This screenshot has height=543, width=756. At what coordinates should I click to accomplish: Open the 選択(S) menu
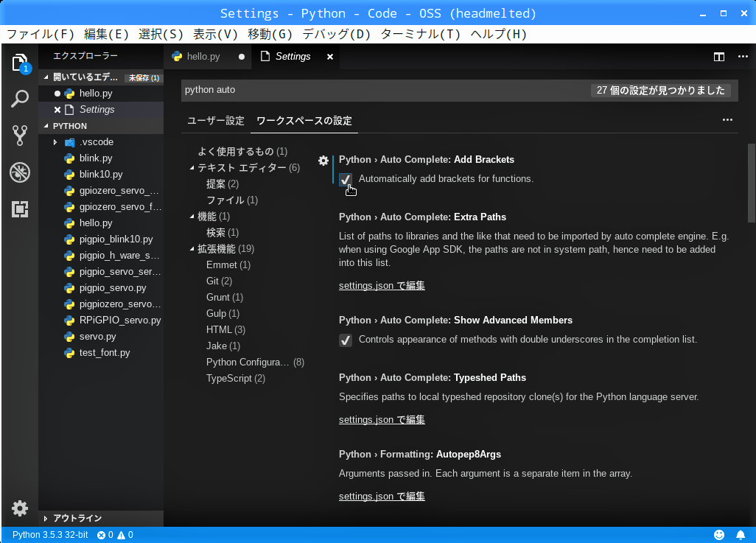[x=161, y=34]
